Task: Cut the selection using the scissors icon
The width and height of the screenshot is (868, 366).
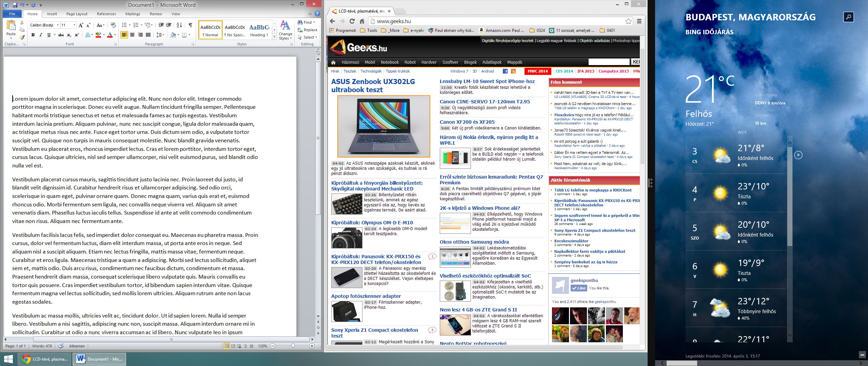Action: click(22, 23)
